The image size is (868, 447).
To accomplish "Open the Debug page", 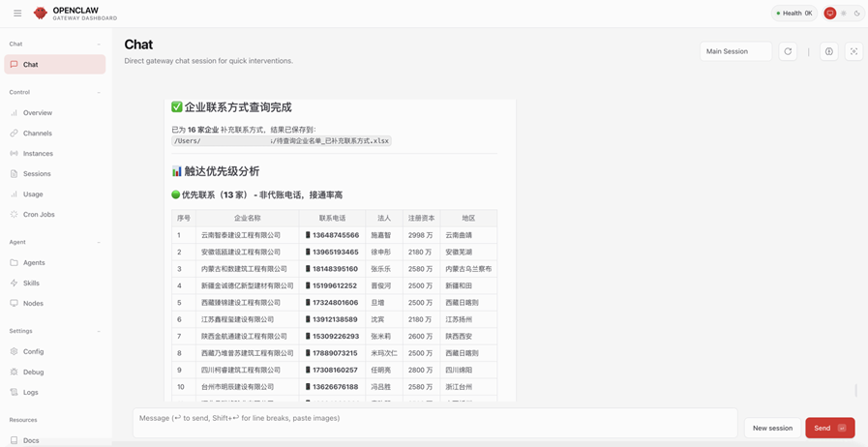I will coord(55,372).
